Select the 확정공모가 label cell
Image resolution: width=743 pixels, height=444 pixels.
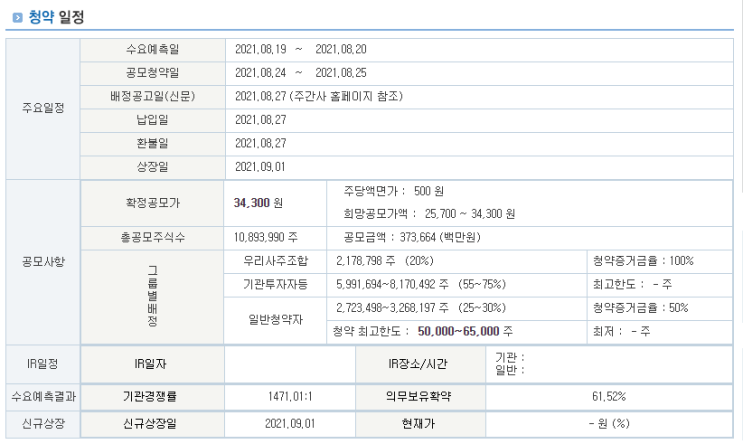153,203
